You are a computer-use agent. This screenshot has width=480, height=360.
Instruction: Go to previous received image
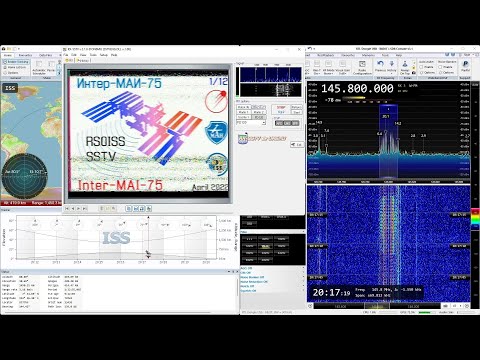[73, 209]
